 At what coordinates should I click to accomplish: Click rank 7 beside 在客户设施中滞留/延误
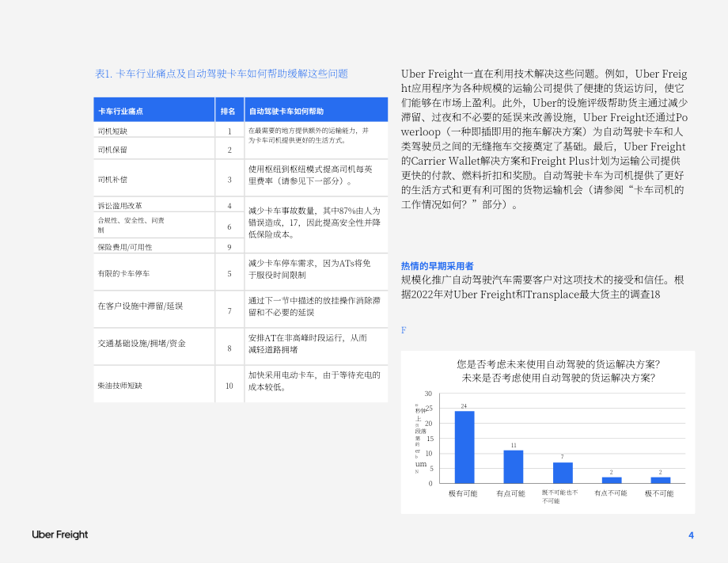[x=229, y=310]
